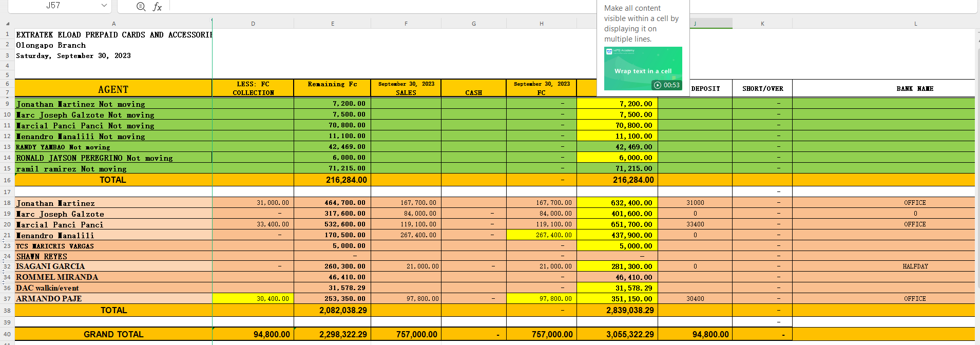Click the fx Insert Function icon
Viewport: 980px width, 345px height.
click(157, 6)
